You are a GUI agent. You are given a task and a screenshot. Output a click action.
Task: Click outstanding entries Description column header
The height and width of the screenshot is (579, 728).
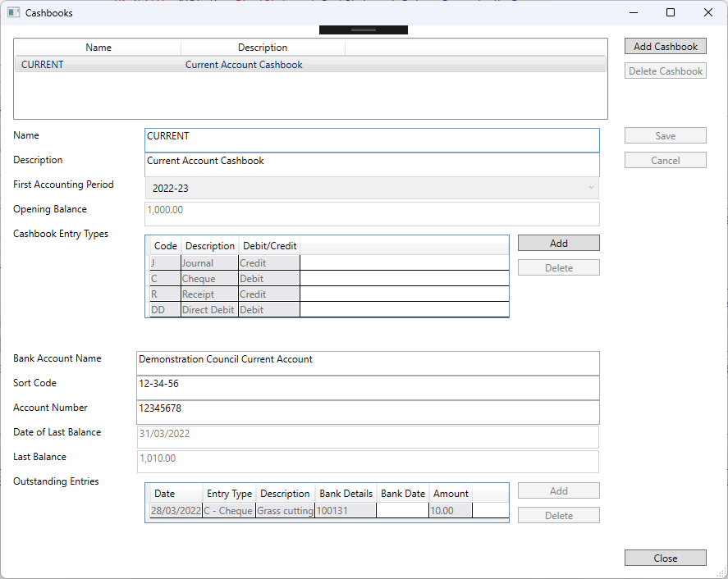click(285, 494)
